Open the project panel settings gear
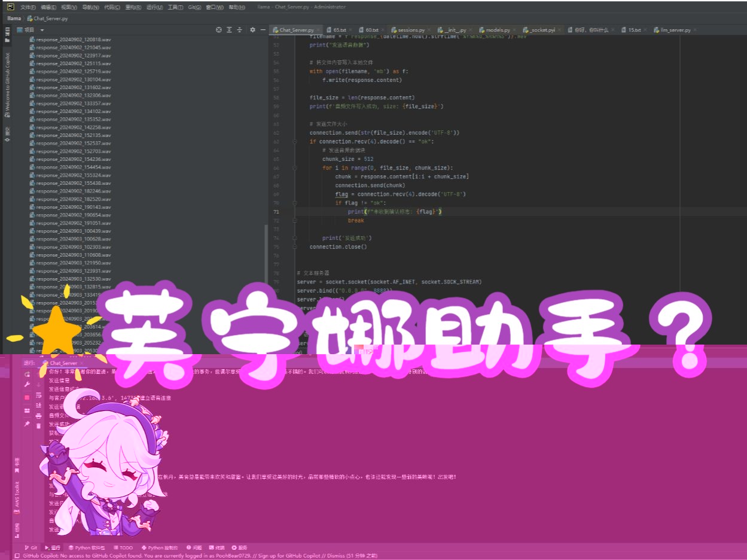 pyautogui.click(x=252, y=29)
